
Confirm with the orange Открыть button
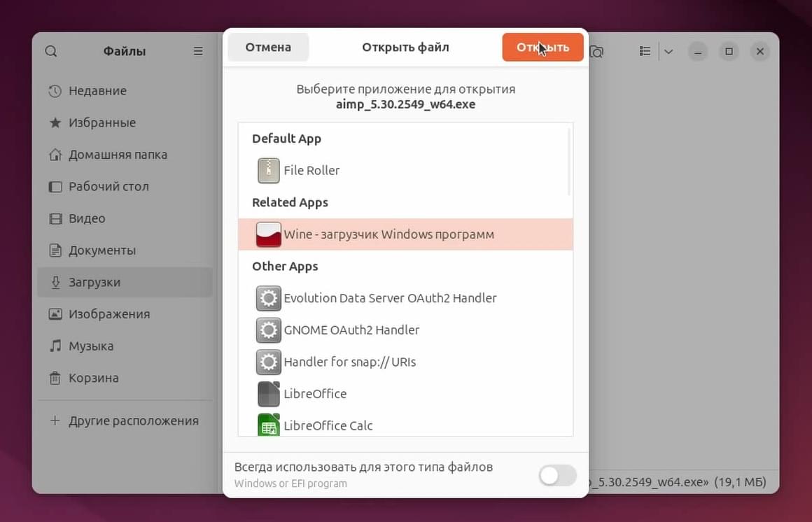click(542, 47)
